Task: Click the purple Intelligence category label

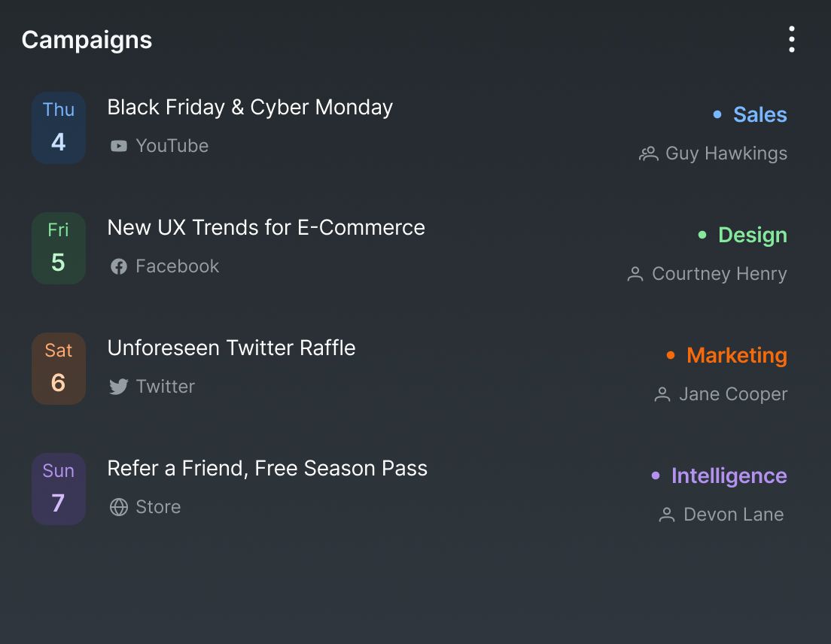Action: tap(729, 475)
